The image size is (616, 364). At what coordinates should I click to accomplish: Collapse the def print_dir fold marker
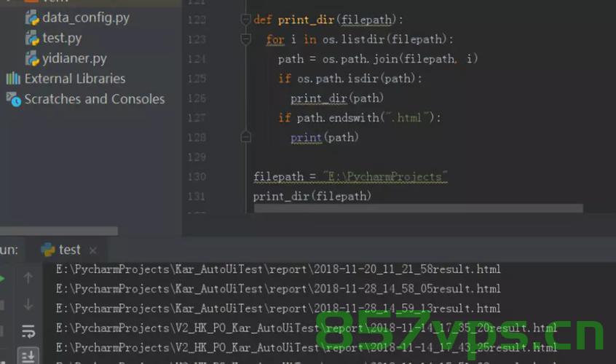pyautogui.click(x=245, y=19)
